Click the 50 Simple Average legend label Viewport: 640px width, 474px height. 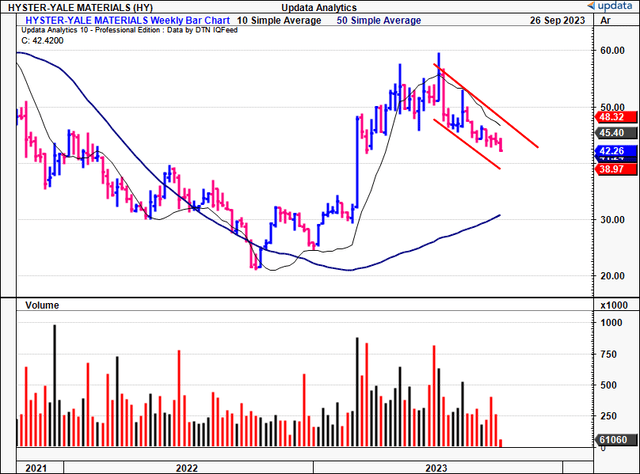[x=379, y=20]
